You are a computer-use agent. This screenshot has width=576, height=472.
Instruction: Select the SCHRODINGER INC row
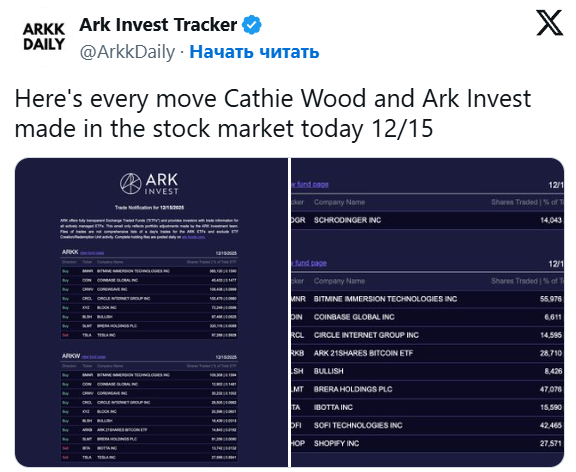point(427,220)
